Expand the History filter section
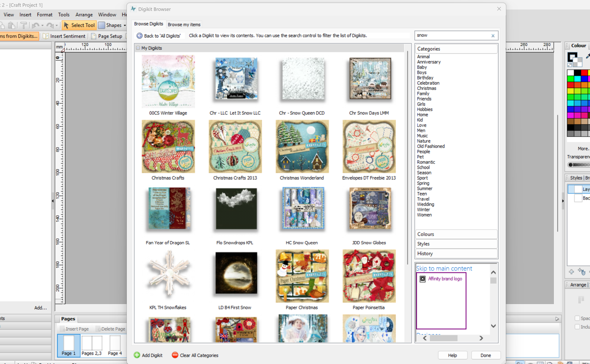Viewport: 590px width, 364px height. coord(456,253)
